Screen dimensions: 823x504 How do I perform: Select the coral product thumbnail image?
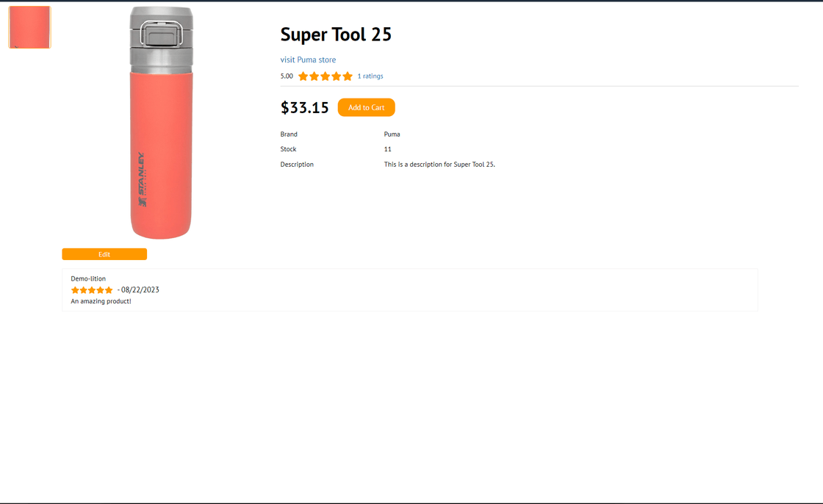29,27
